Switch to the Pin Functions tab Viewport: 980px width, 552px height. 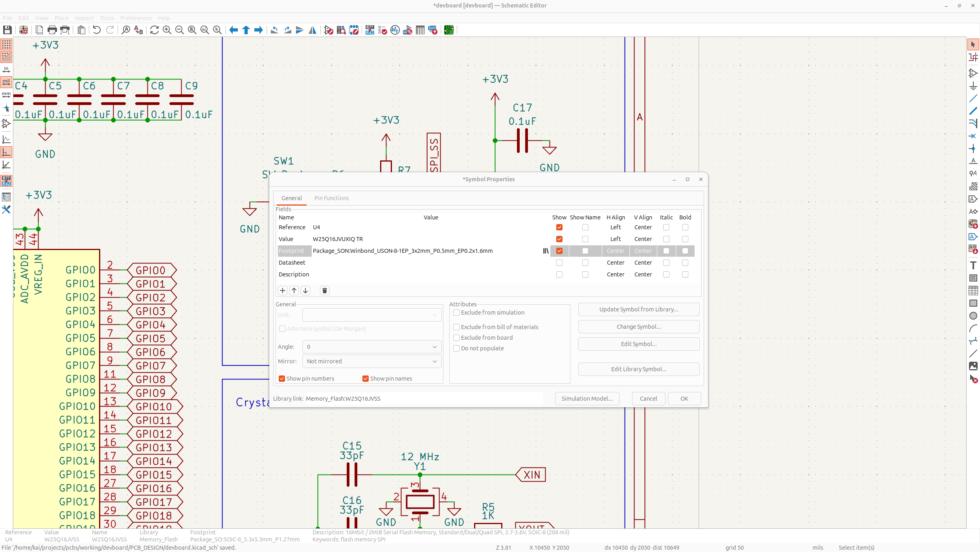[x=331, y=198]
